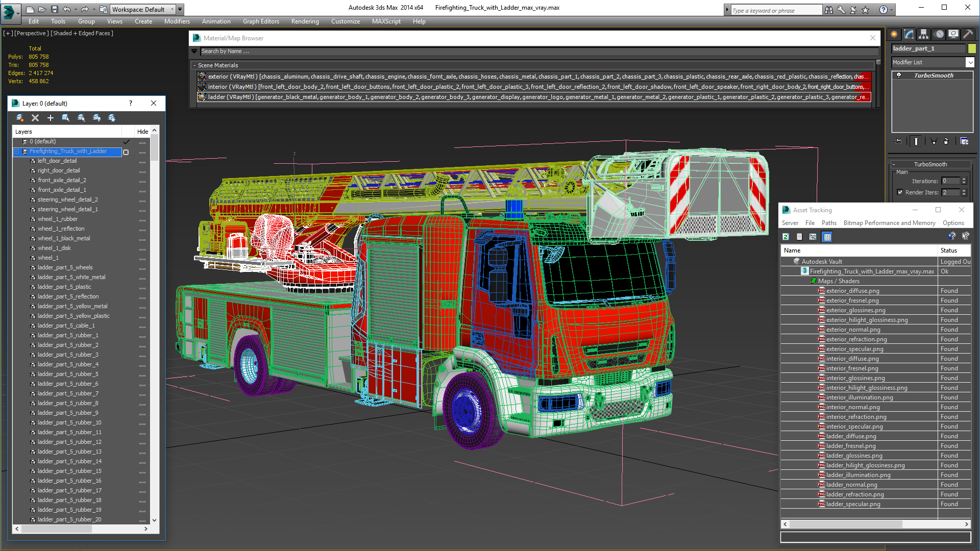Click the Subscription Center key icon
Screen dimensions: 980x551
(x=841, y=10)
